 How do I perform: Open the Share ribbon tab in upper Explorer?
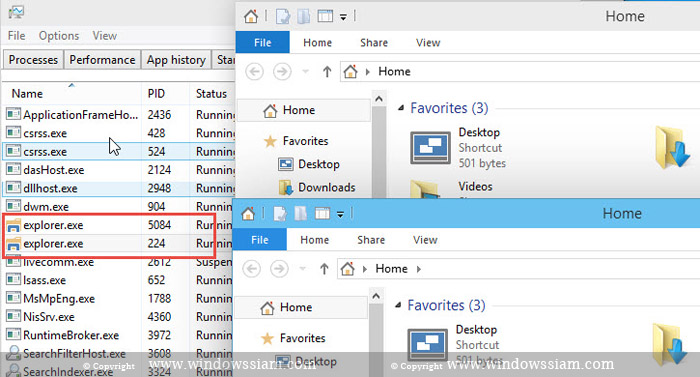[374, 42]
